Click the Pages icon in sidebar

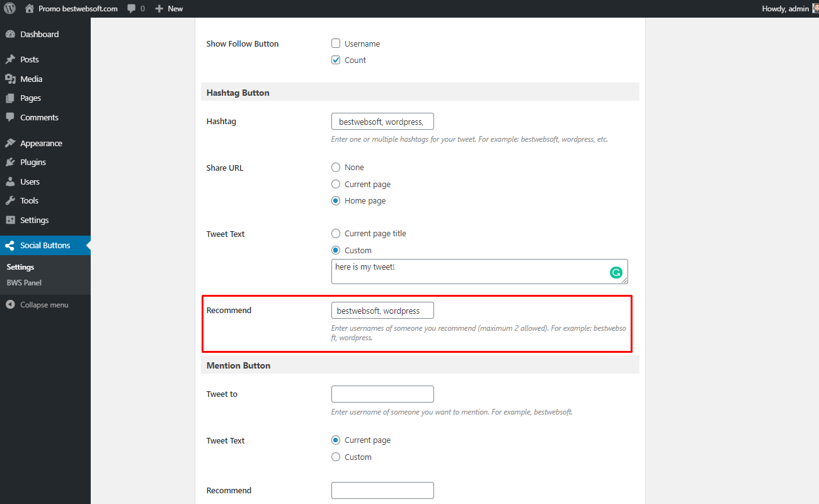click(x=10, y=98)
